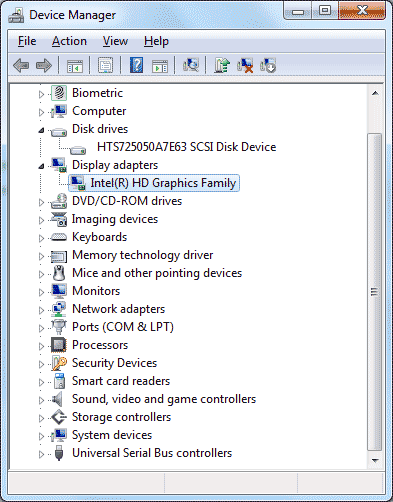The height and width of the screenshot is (502, 393).
Task: Select the Mice and other pointing devices label
Action: click(x=157, y=273)
